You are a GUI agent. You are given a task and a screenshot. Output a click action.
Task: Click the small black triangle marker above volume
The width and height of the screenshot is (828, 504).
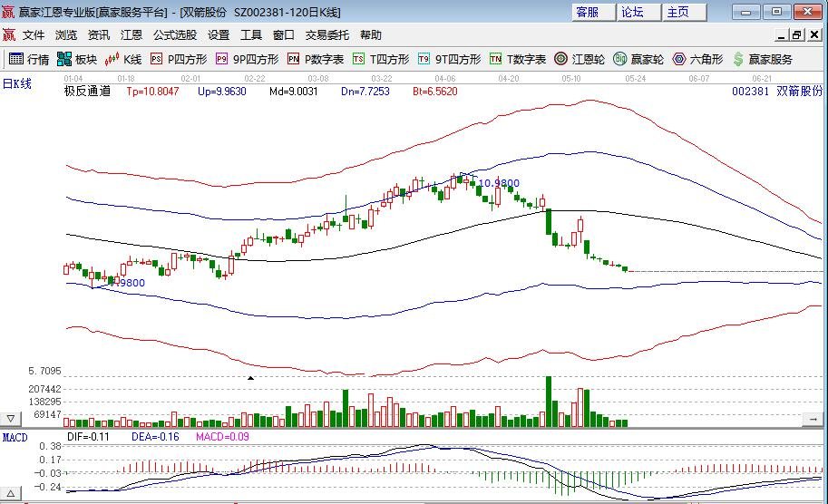[251, 378]
